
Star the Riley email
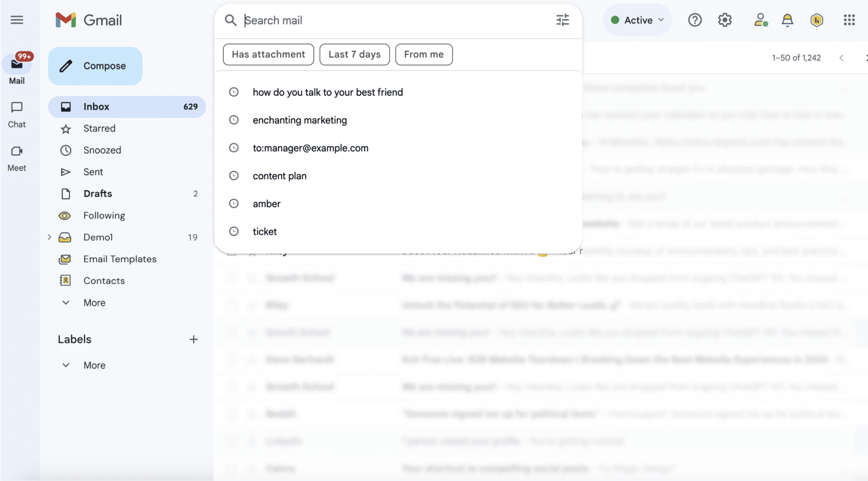click(253, 305)
